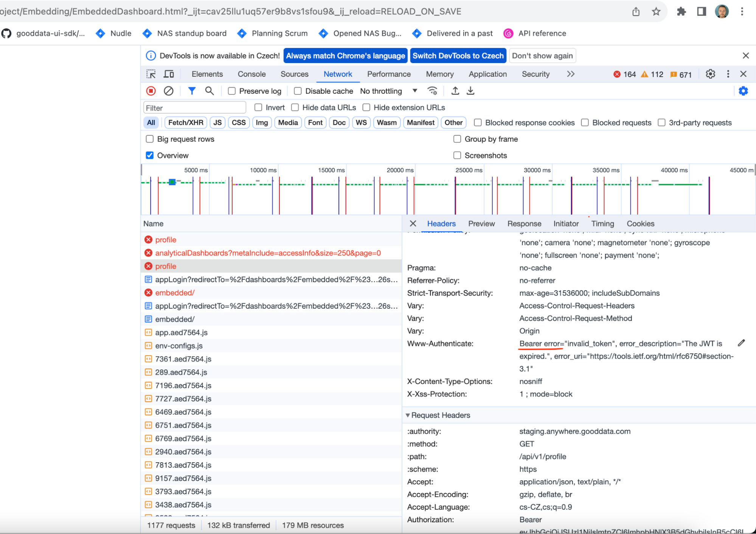Open DevTools settings gear
This screenshot has height=534, width=756.
[x=710, y=74]
